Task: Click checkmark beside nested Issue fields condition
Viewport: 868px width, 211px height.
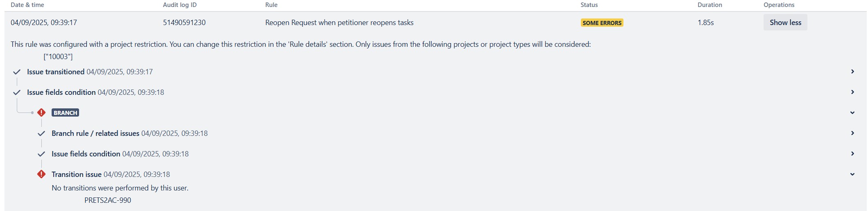Action: pyautogui.click(x=41, y=154)
